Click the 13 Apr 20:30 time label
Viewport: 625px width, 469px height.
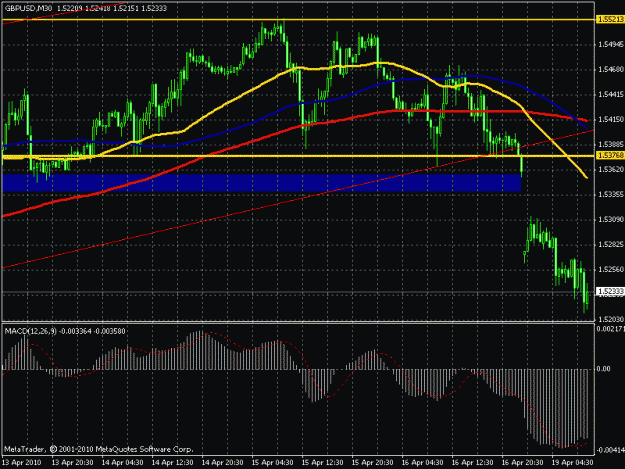73,463
